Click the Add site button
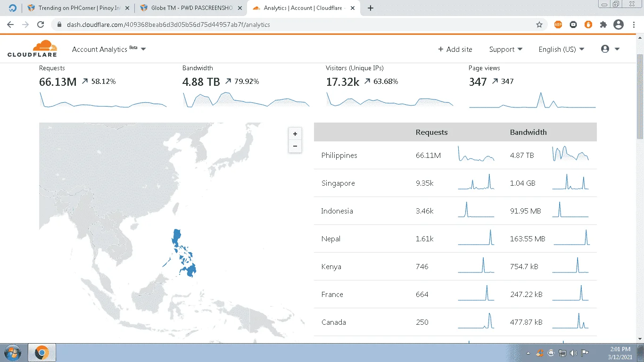Viewport: 644px width, 362px height. (455, 49)
